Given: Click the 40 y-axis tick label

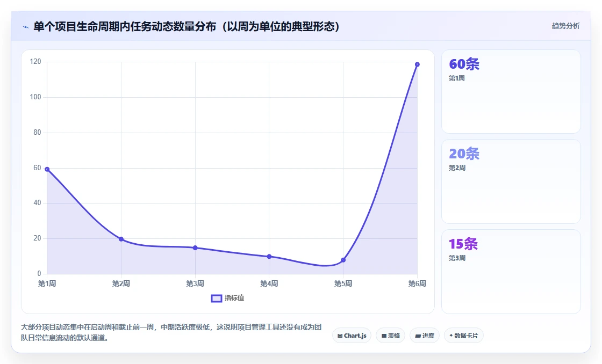Looking at the screenshot, I should click(x=37, y=203).
